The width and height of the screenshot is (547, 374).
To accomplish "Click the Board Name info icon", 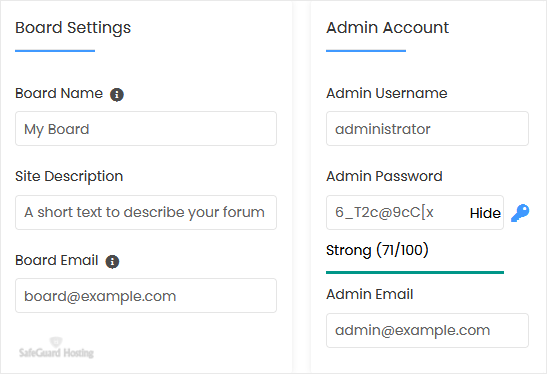I will click(117, 94).
